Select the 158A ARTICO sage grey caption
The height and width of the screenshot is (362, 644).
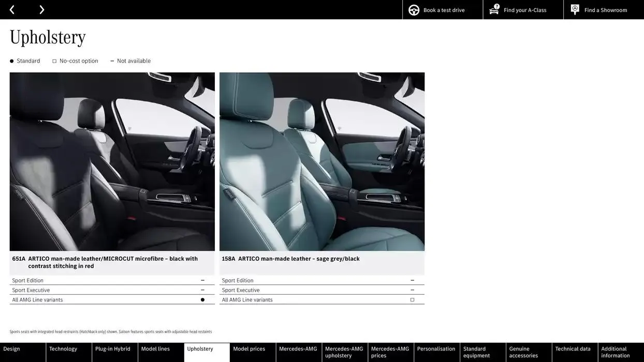[291, 259]
